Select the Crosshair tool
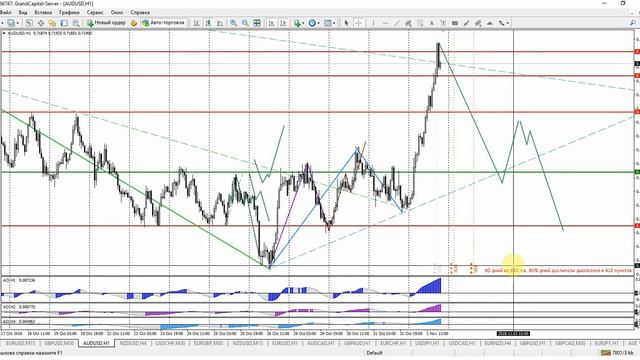Image resolution: width=640 pixels, height=360 pixels. 358,23
